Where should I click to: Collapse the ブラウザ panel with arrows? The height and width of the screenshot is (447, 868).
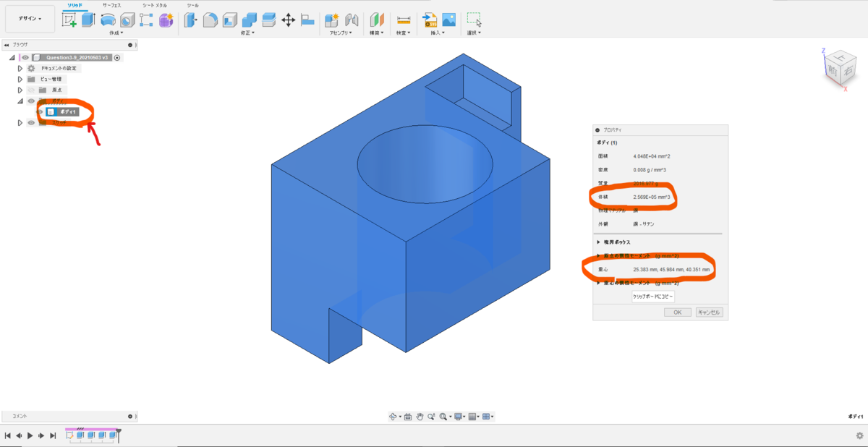point(6,45)
